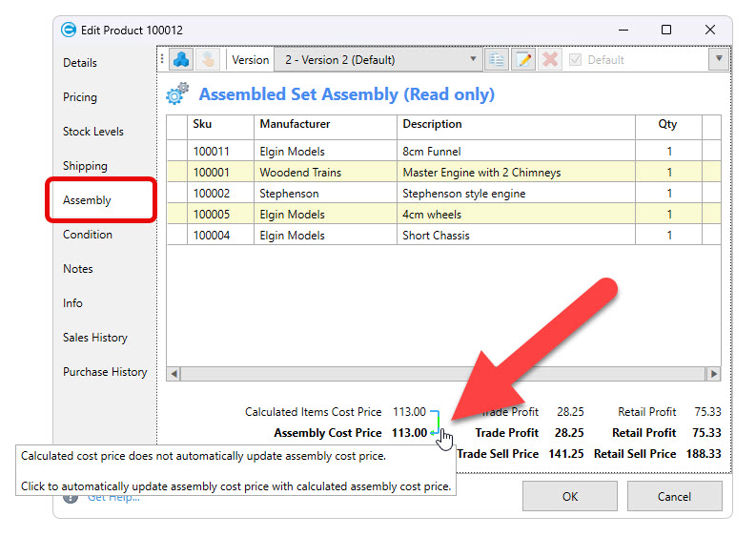
Task: Click the help icon beside Get Help
Action: pos(71,497)
